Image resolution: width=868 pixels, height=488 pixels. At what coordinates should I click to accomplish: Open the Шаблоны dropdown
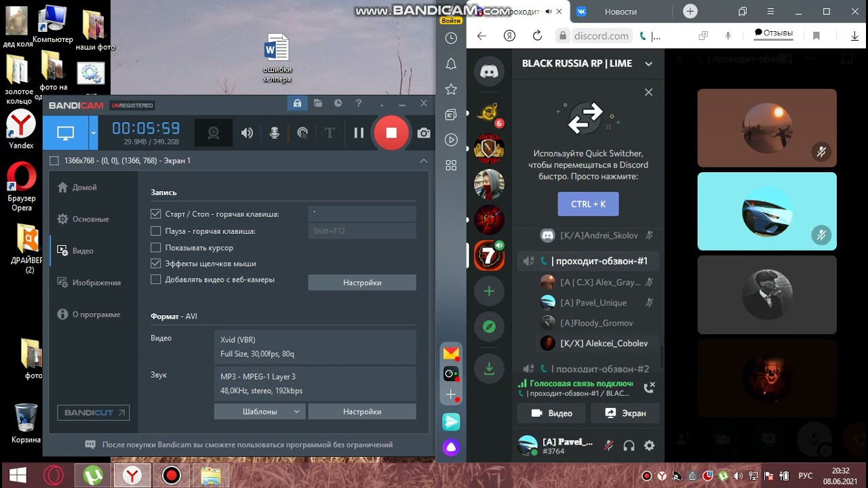click(260, 411)
